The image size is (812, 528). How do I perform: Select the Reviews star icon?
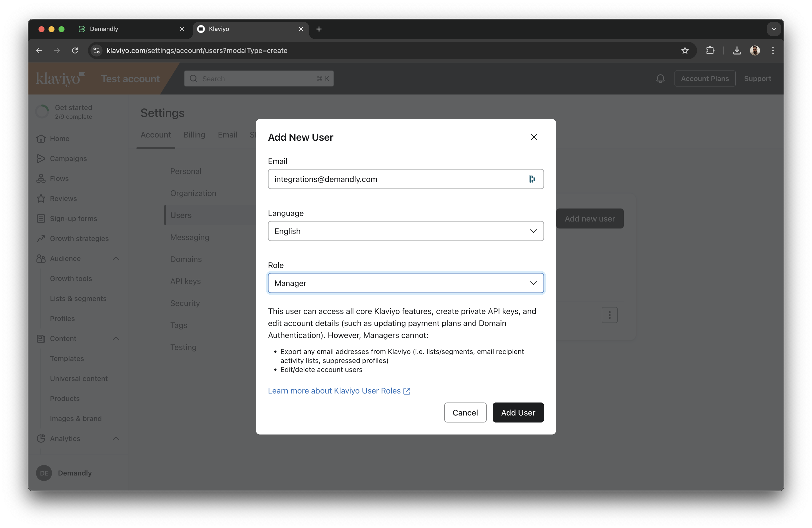click(x=41, y=198)
